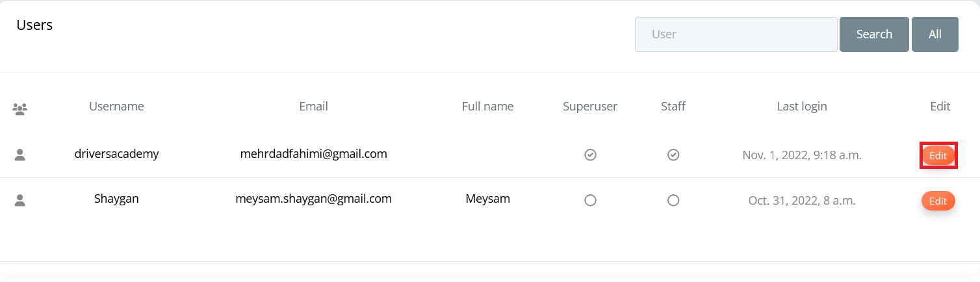Open Edit for driversacademy user
The width and height of the screenshot is (980, 282).
click(x=938, y=155)
